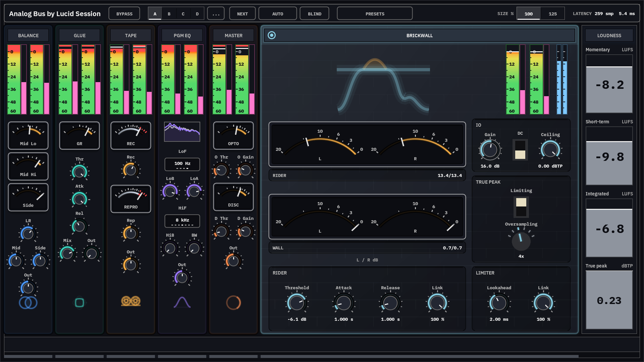Click the Glue Mix knob
The image size is (644, 362).
67,253
